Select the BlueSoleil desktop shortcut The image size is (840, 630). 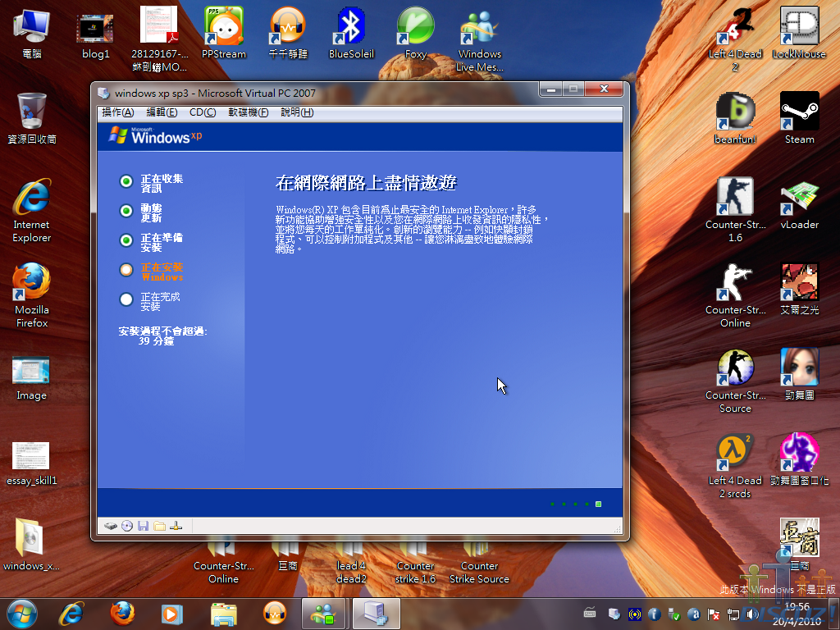(x=351, y=32)
